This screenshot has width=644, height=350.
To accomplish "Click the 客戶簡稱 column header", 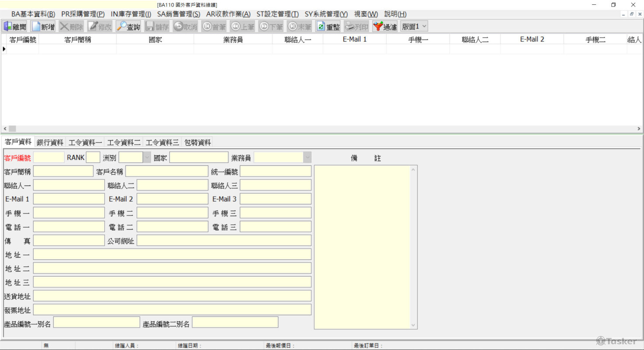I will pos(77,39).
